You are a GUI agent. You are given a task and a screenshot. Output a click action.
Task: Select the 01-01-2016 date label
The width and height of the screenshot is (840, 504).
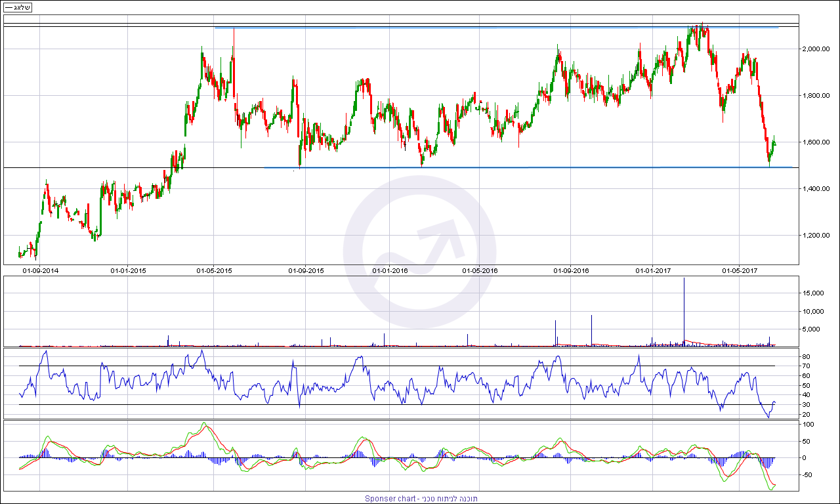click(390, 270)
